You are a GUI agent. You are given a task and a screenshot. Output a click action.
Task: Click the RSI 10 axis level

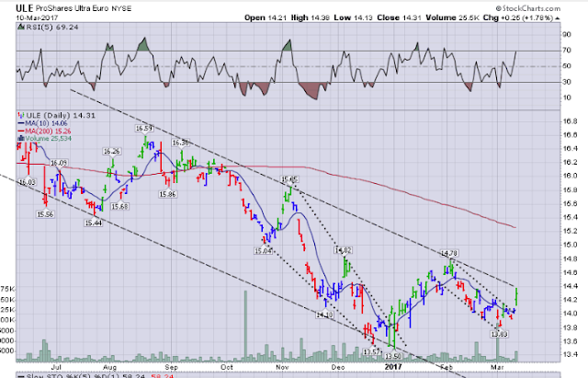pos(567,97)
